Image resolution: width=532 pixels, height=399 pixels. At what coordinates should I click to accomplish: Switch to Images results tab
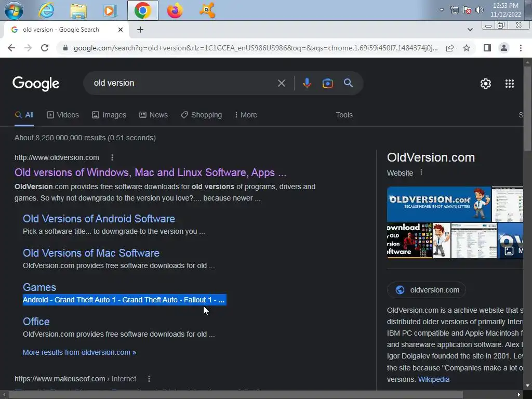pos(109,115)
